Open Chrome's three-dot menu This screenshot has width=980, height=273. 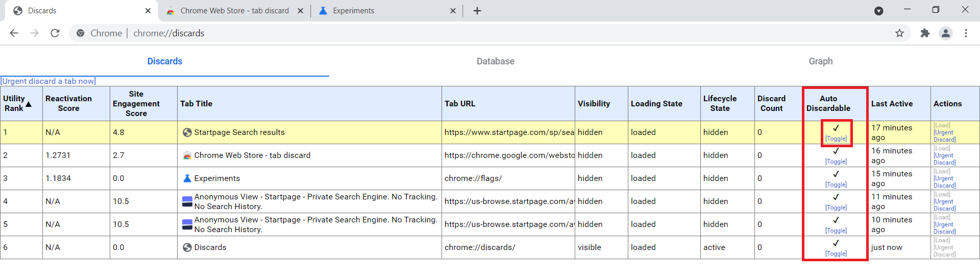click(x=966, y=33)
